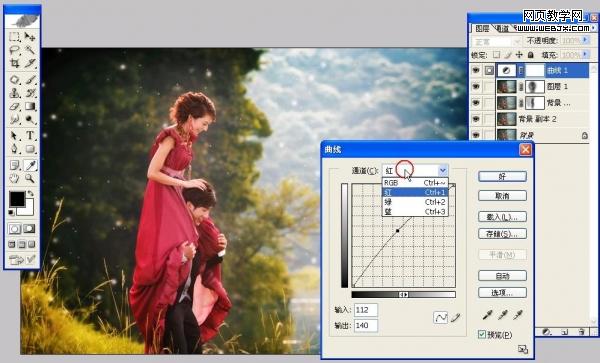This screenshot has width=600, height=363.
Task: Switch to Quick Mask mode
Action: pos(29,229)
